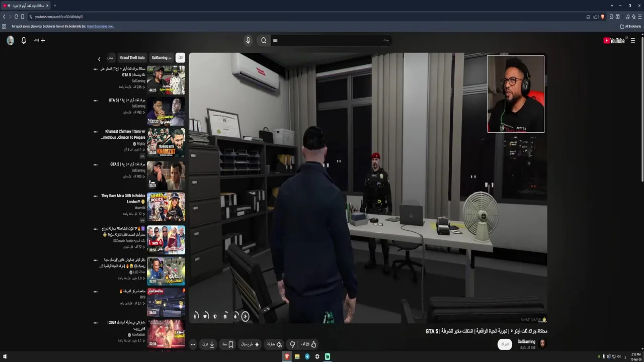This screenshot has width=644, height=362.
Task: Open options menu for first suggested video
Action: (x=96, y=69)
